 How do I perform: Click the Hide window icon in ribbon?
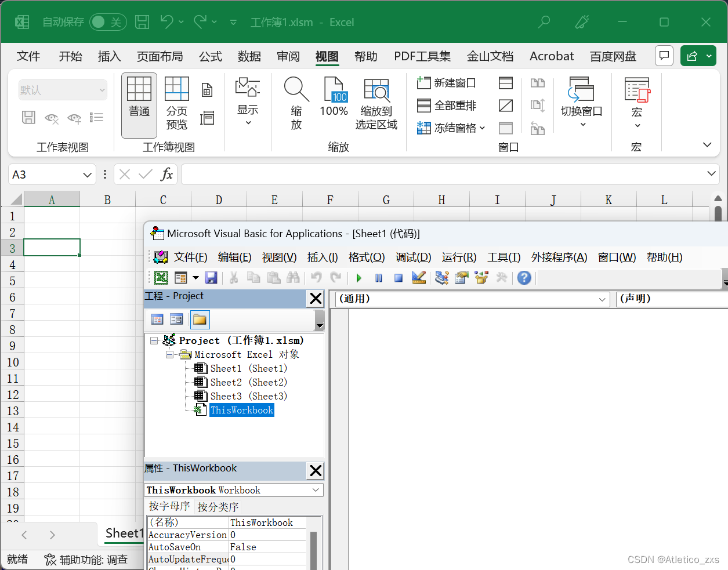[x=506, y=106]
